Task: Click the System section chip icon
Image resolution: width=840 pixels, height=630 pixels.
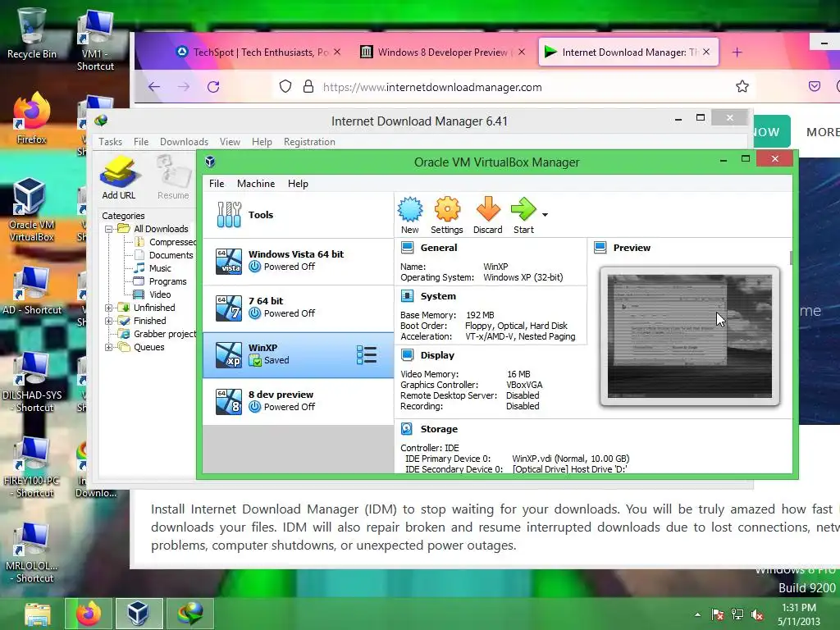Action: click(407, 295)
